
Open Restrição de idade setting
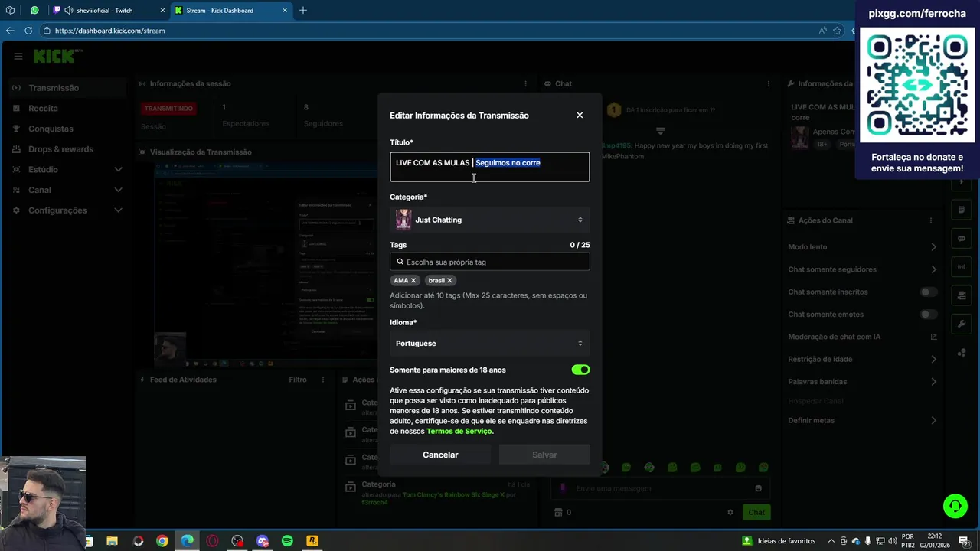[862, 359]
